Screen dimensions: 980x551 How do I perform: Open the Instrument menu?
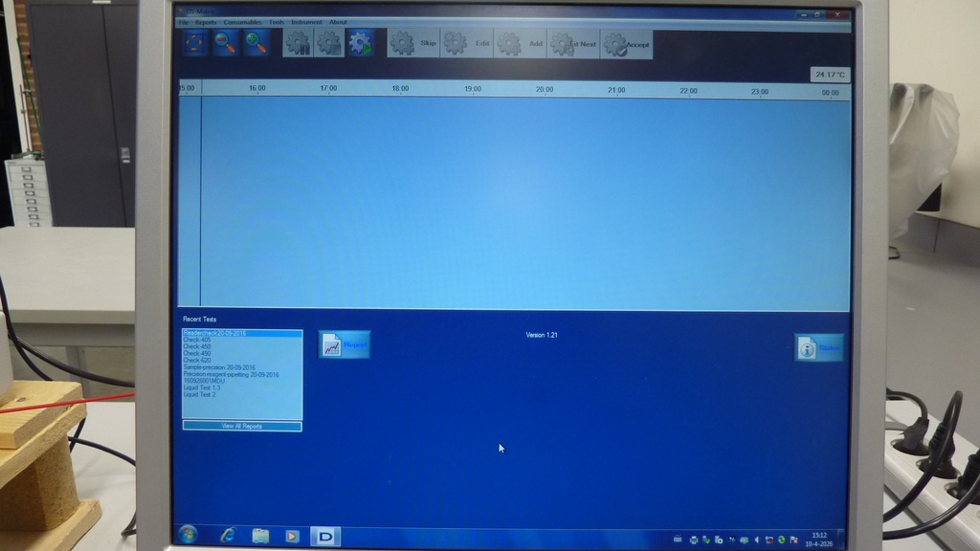[306, 22]
